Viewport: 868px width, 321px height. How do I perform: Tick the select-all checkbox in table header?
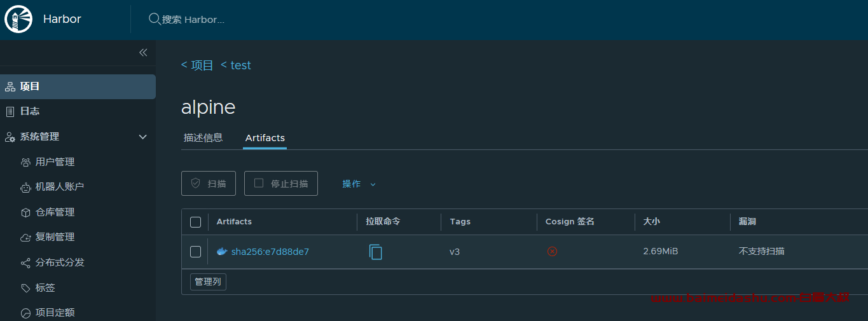(195, 222)
